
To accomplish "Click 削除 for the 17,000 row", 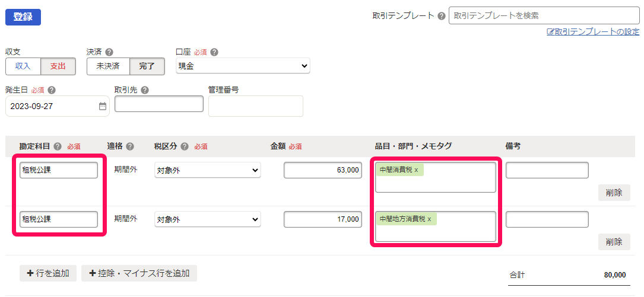I will click(614, 242).
